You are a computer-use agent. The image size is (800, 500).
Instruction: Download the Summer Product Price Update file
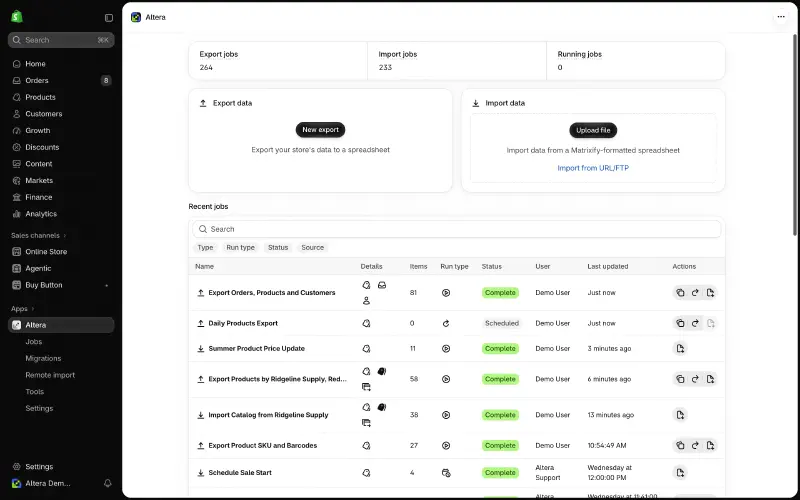(x=680, y=348)
